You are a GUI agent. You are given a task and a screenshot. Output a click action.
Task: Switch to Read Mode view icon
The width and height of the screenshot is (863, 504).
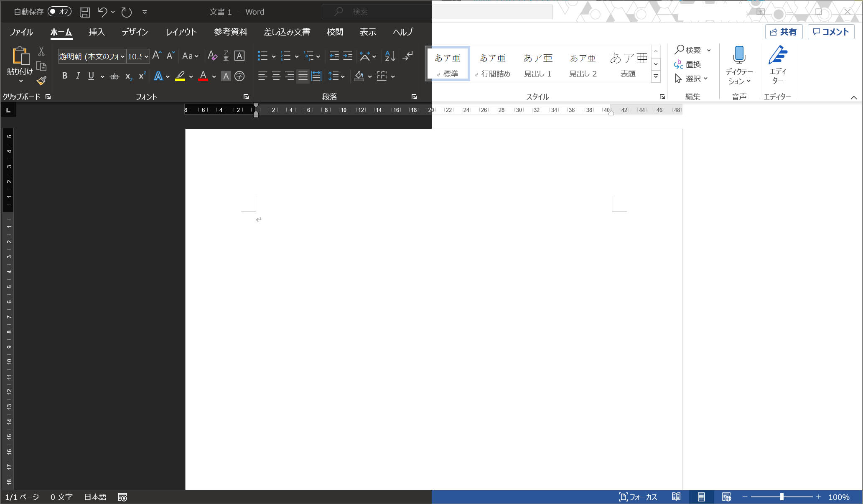[676, 497]
